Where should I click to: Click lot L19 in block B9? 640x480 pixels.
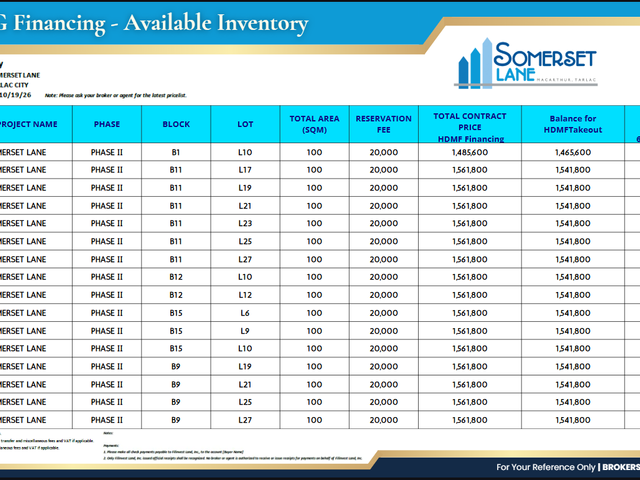(245, 366)
